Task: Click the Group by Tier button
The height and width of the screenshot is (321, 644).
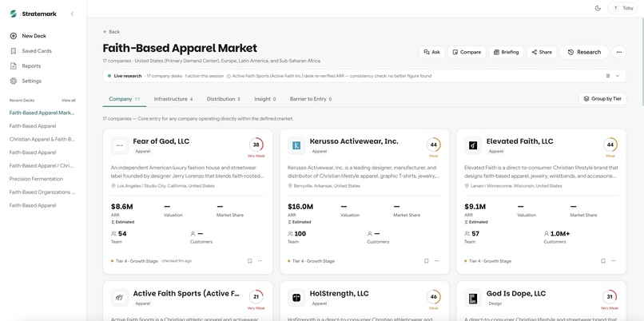Action: point(602,99)
